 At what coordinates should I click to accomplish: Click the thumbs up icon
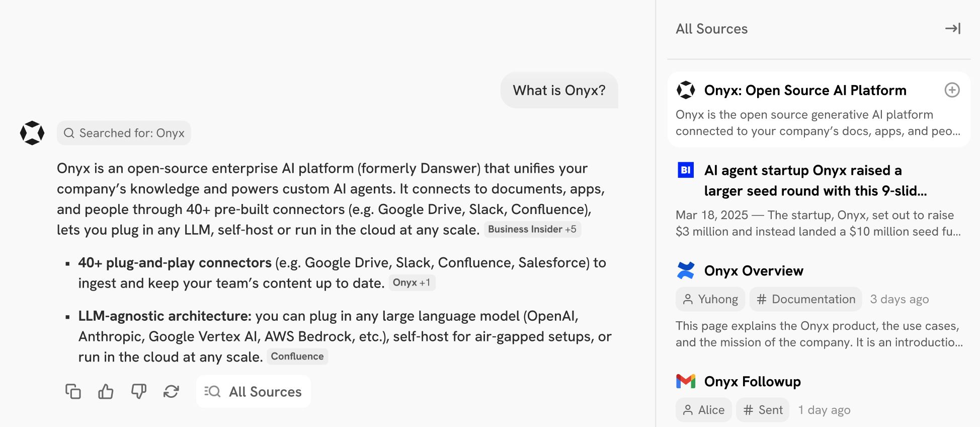point(106,391)
